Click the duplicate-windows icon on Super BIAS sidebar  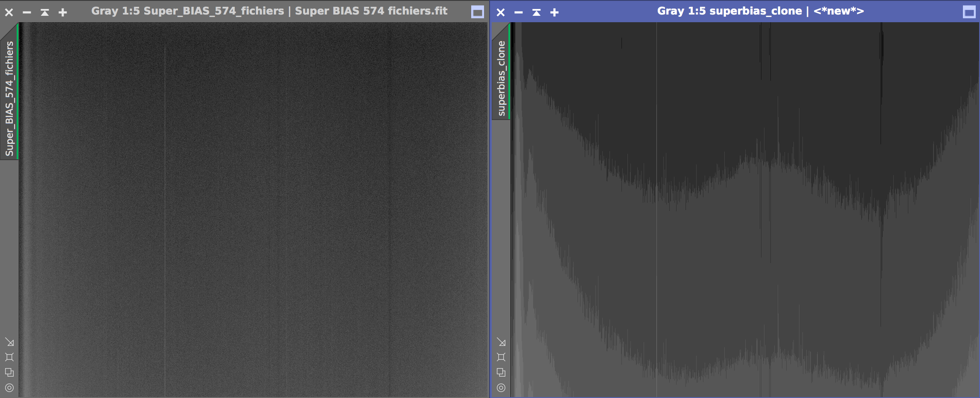click(10, 372)
